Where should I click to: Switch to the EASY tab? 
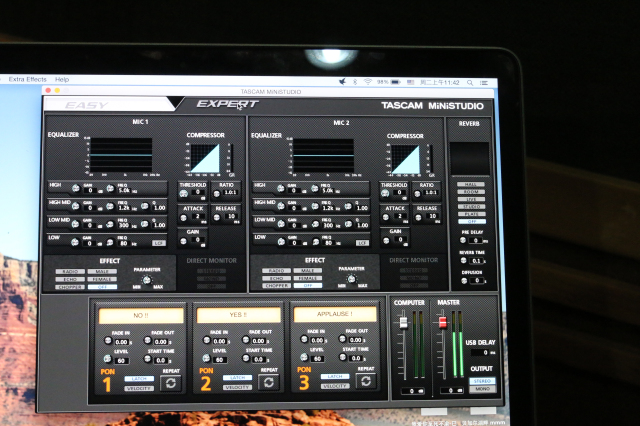click(x=87, y=105)
